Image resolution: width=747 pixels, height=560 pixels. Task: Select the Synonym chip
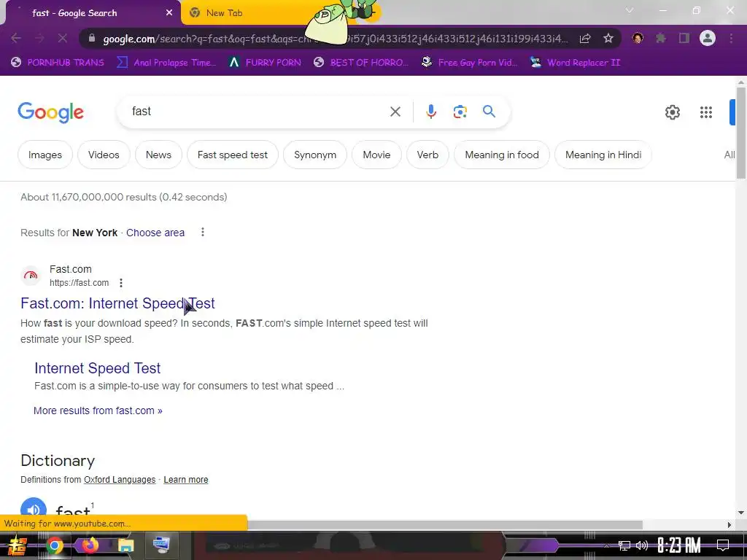(315, 155)
